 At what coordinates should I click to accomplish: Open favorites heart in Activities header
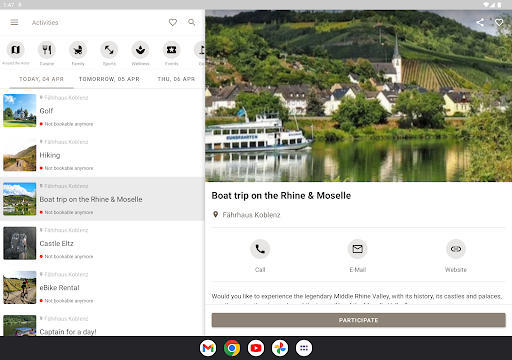tap(173, 22)
